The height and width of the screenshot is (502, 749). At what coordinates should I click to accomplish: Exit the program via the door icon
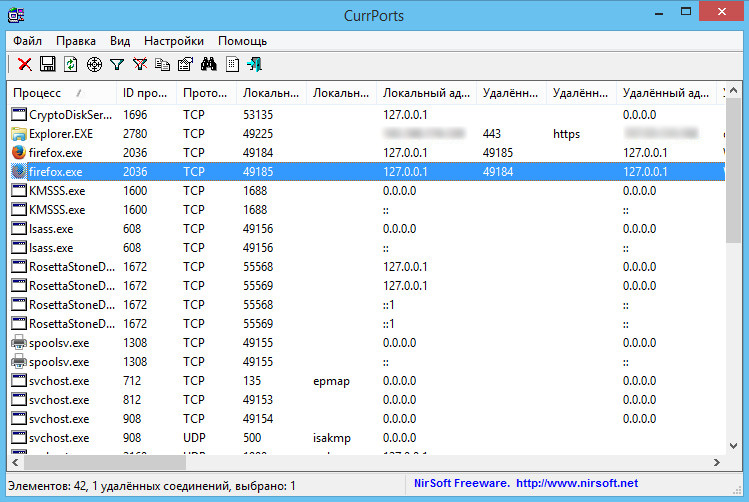255,64
